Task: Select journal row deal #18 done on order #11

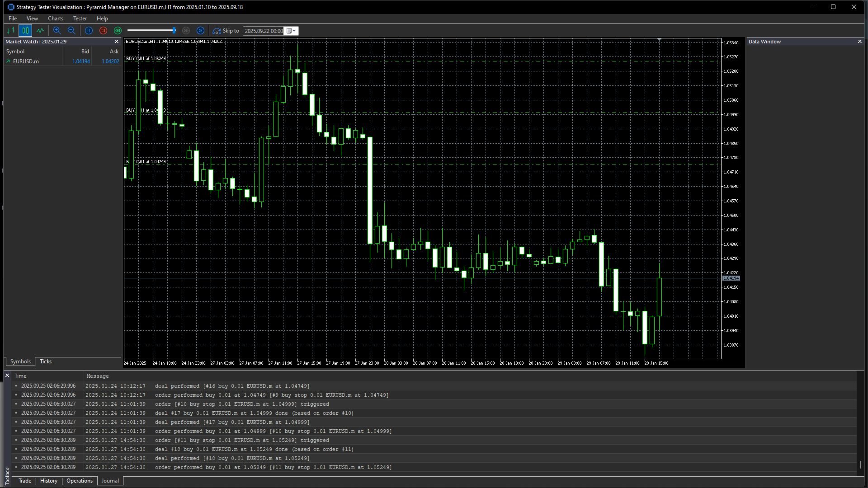Action: (434, 449)
